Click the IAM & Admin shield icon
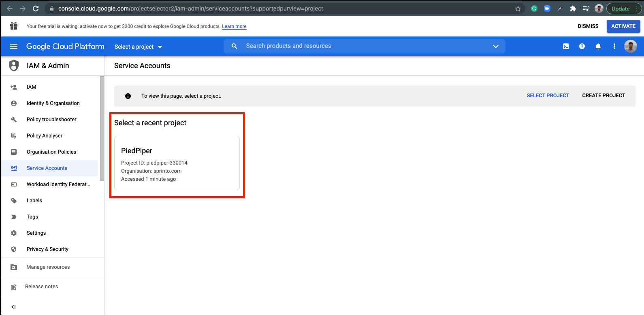 click(14, 65)
